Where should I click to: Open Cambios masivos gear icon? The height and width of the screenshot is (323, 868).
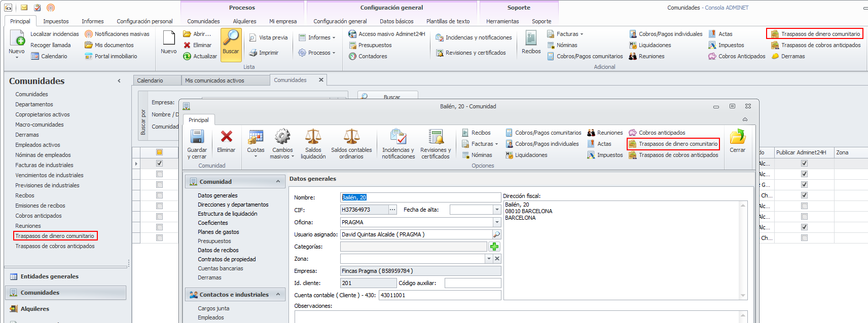pos(282,137)
